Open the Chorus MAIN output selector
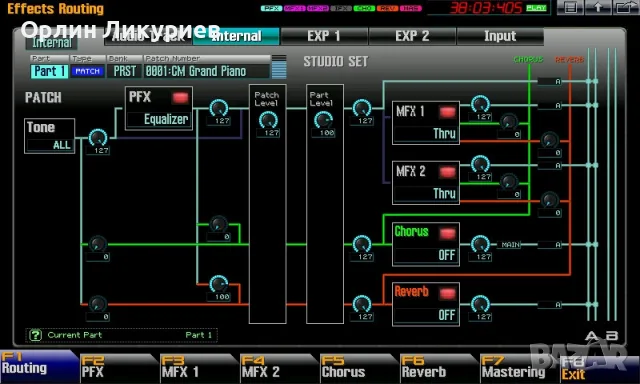This screenshot has height=384, width=640. [x=510, y=245]
